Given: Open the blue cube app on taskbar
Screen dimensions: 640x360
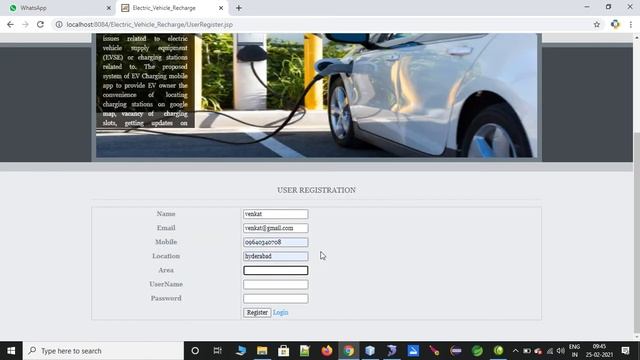Looking at the screenshot, I should click(x=370, y=351).
